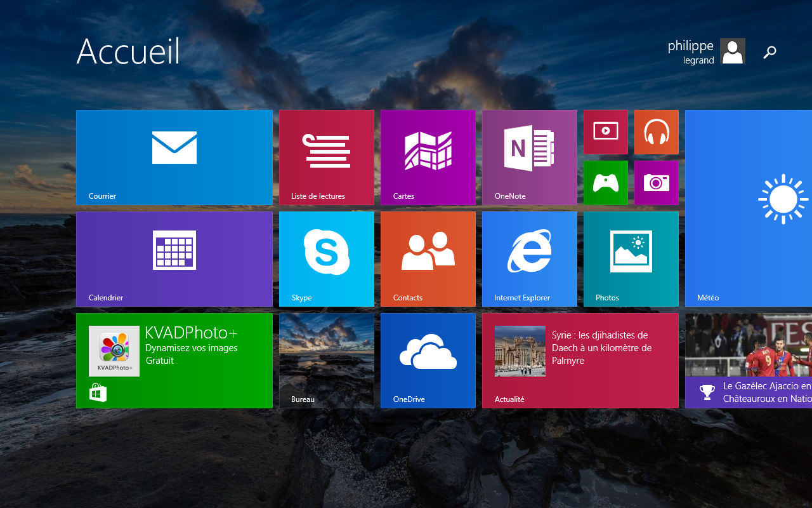Open the Liste de lectures tile
812x508 pixels.
327,157
